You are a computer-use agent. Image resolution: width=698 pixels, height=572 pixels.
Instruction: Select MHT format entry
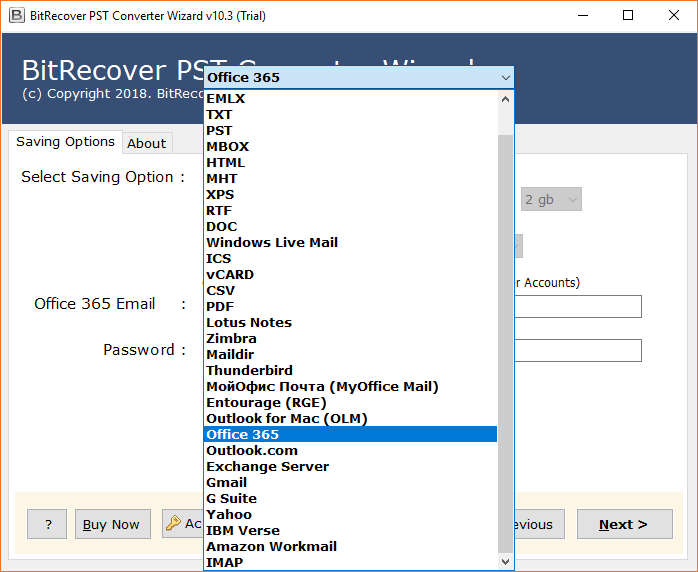click(350, 178)
